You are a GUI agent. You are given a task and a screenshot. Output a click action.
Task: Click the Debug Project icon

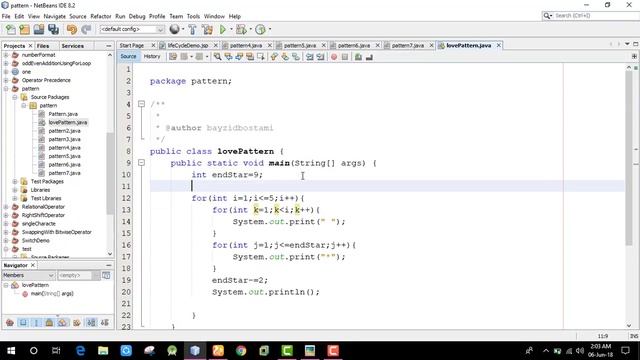(241, 29)
